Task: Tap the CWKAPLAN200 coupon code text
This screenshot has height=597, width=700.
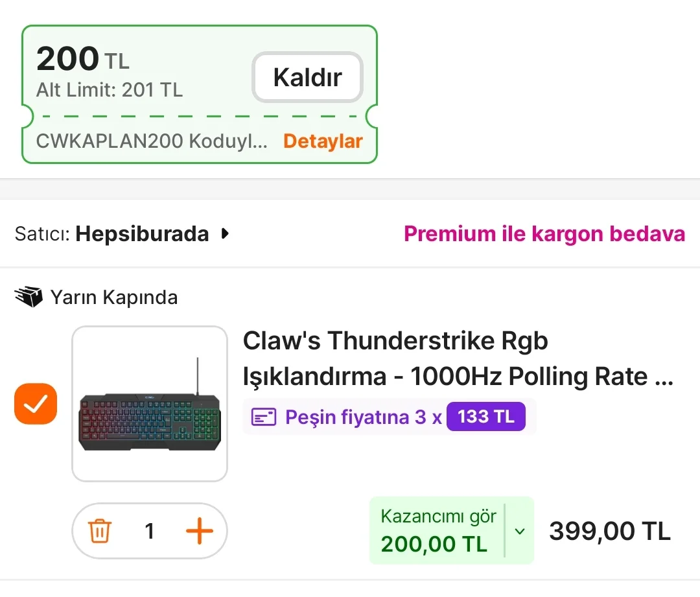Action: (152, 141)
